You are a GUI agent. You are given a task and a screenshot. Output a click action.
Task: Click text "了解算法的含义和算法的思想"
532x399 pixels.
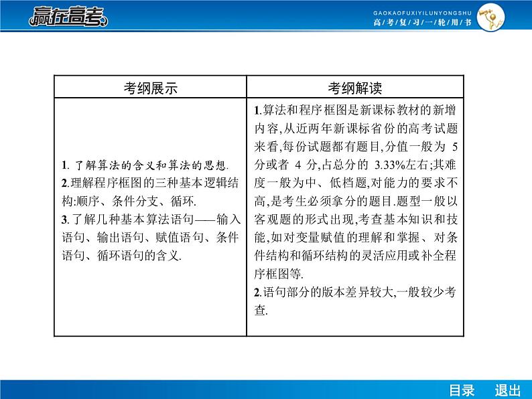tap(149, 165)
